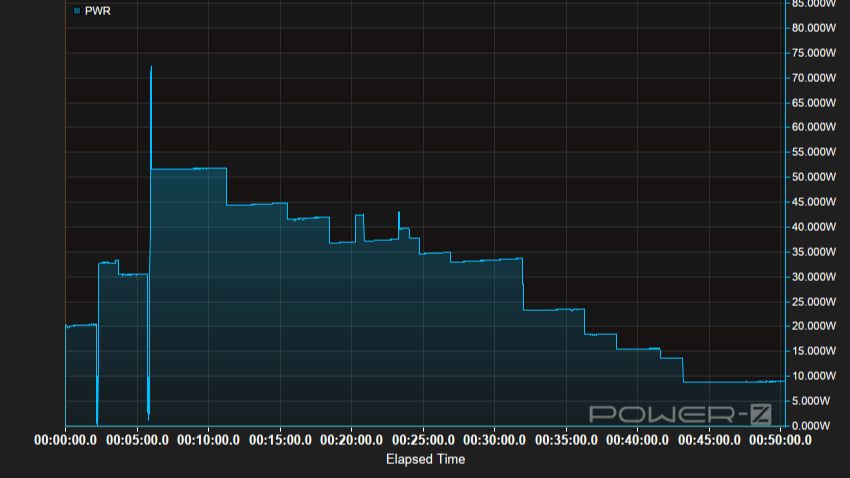The height and width of the screenshot is (478, 850).
Task: Select the 00:50:00.0 time axis label
Action: click(783, 440)
